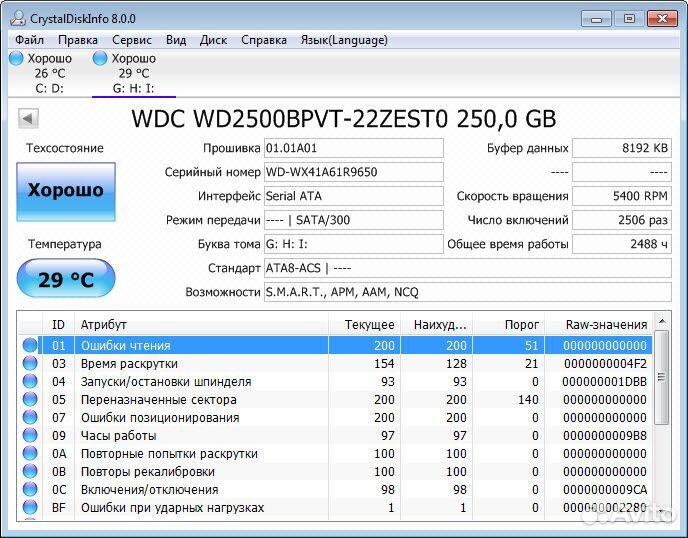Image resolution: width=688 pixels, height=538 pixels.
Task: Click raw value 0000000004F2
Action: pyautogui.click(x=605, y=364)
